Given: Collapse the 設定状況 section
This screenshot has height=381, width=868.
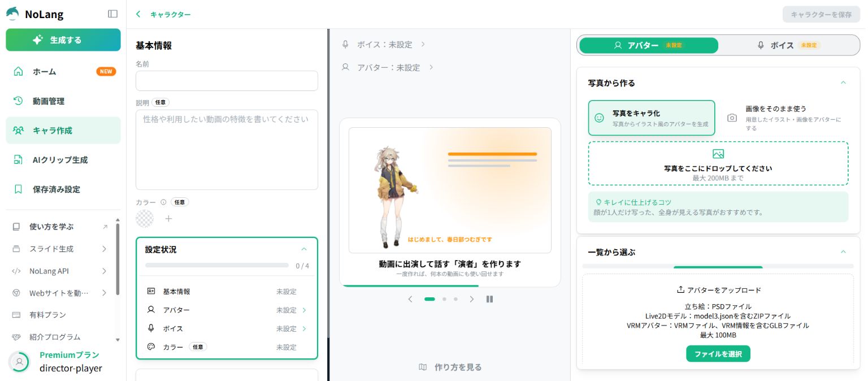Looking at the screenshot, I should (x=304, y=249).
